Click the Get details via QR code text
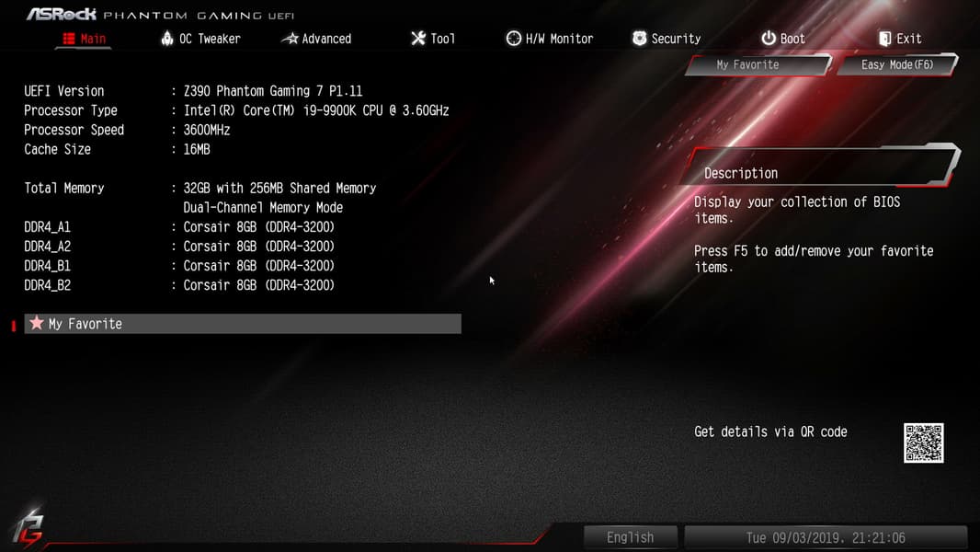Viewport: 980px width, 552px height. [770, 432]
